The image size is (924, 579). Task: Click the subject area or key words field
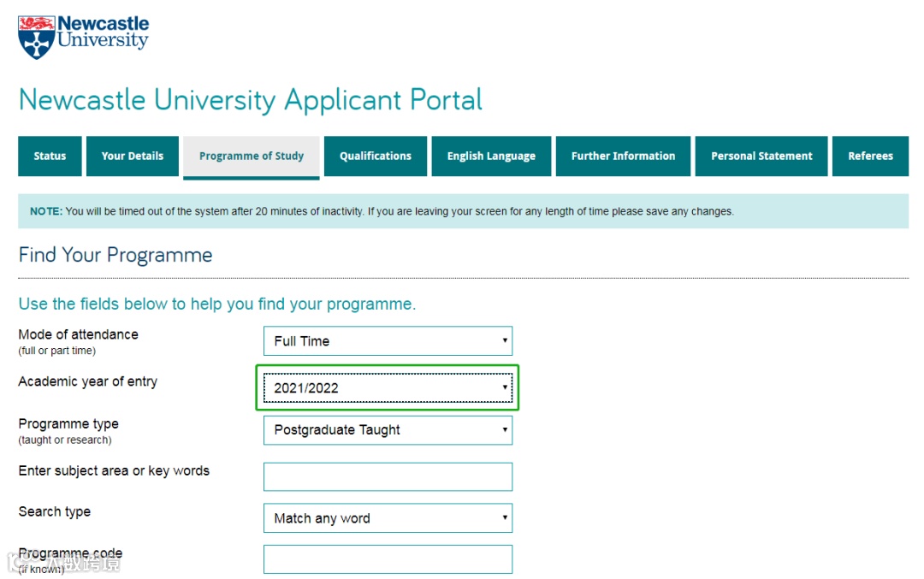(388, 476)
